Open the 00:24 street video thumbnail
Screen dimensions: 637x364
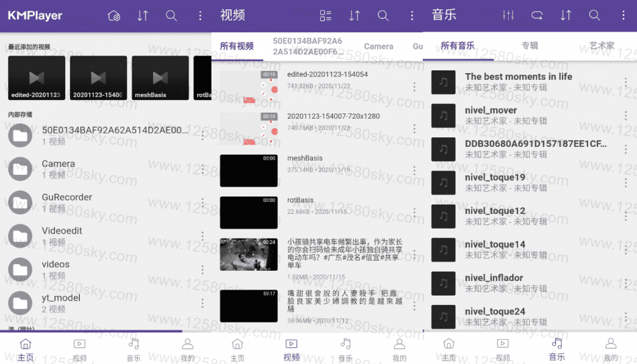point(249,255)
